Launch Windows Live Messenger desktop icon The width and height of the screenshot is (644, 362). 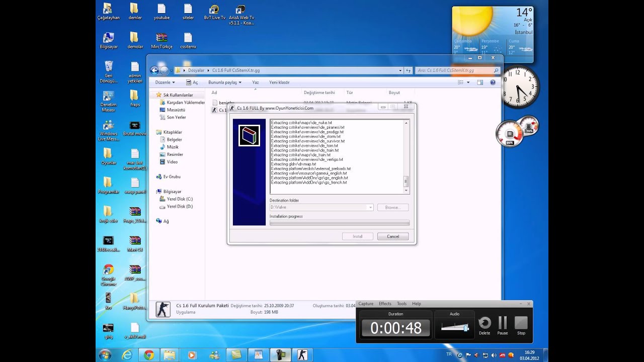(x=108, y=130)
